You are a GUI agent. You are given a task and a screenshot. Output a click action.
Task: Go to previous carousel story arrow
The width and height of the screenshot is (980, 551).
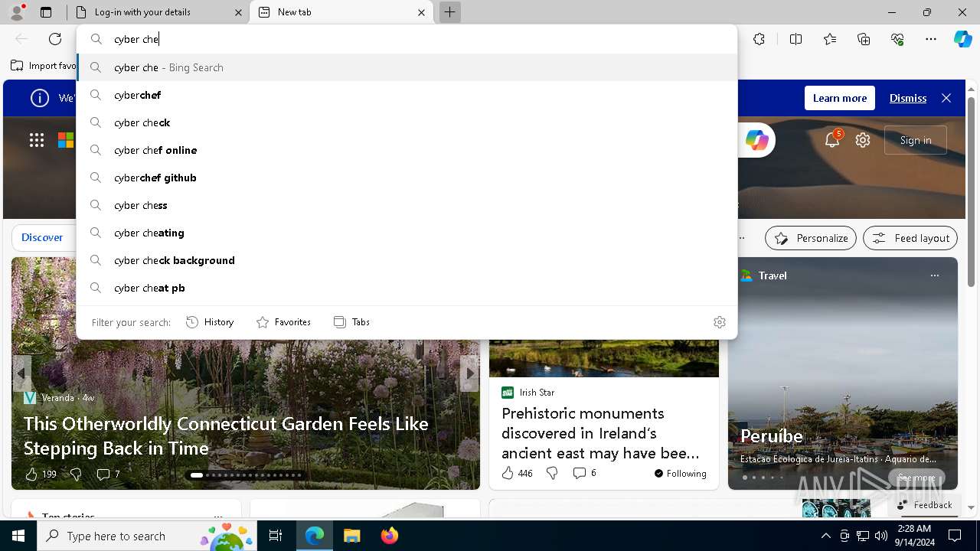[x=21, y=373]
